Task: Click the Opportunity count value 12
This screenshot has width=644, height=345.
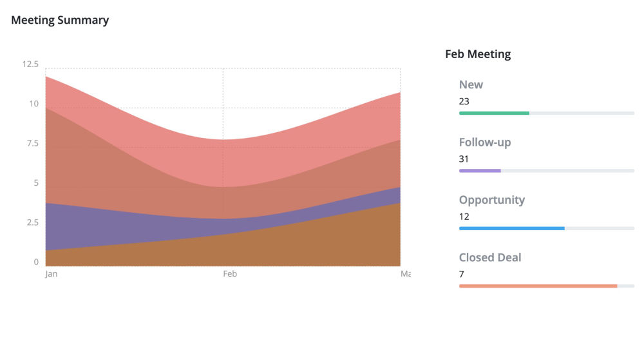Action: 464,217
